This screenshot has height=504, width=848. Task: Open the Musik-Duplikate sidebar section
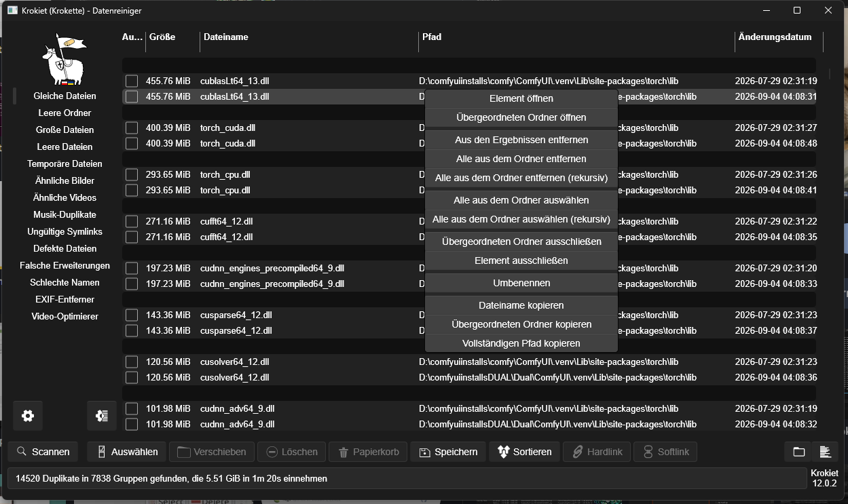click(64, 215)
